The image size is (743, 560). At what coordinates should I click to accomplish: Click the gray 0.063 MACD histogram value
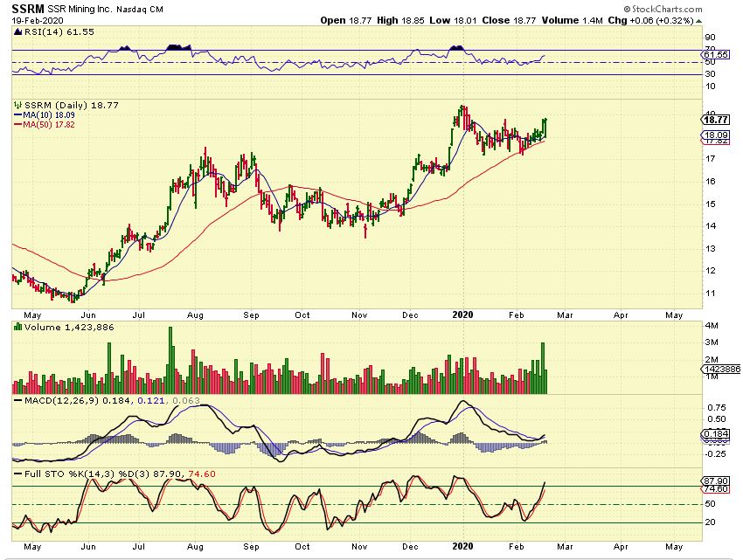185,400
